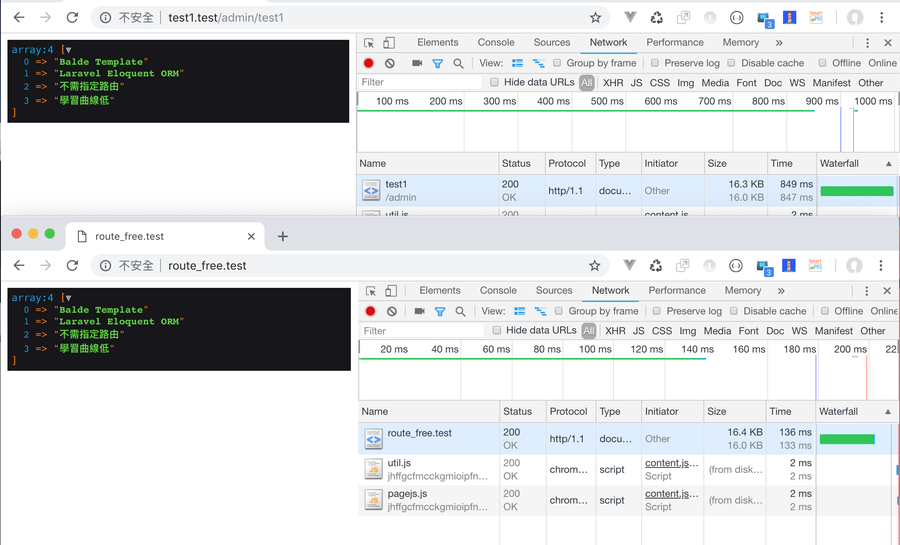Filter by JS in bottom DevTools
900x545 pixels.
[638, 331]
